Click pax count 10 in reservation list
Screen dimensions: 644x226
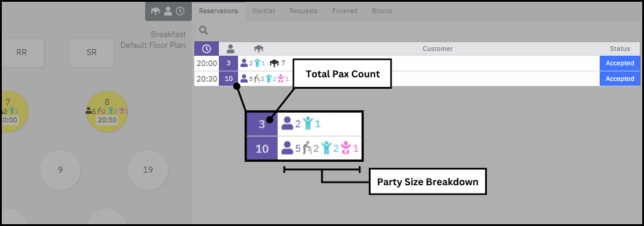[229, 79]
